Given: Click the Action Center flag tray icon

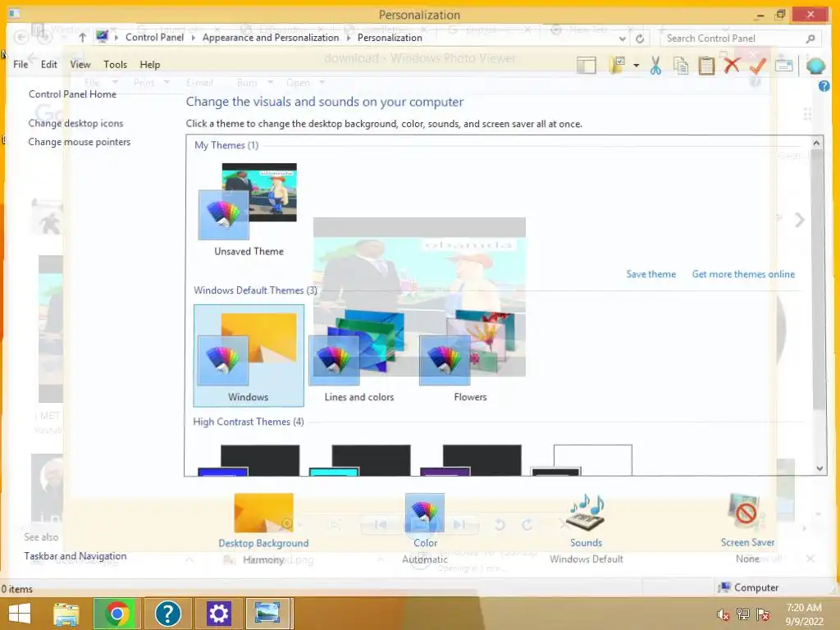Looking at the screenshot, I should (763, 614).
